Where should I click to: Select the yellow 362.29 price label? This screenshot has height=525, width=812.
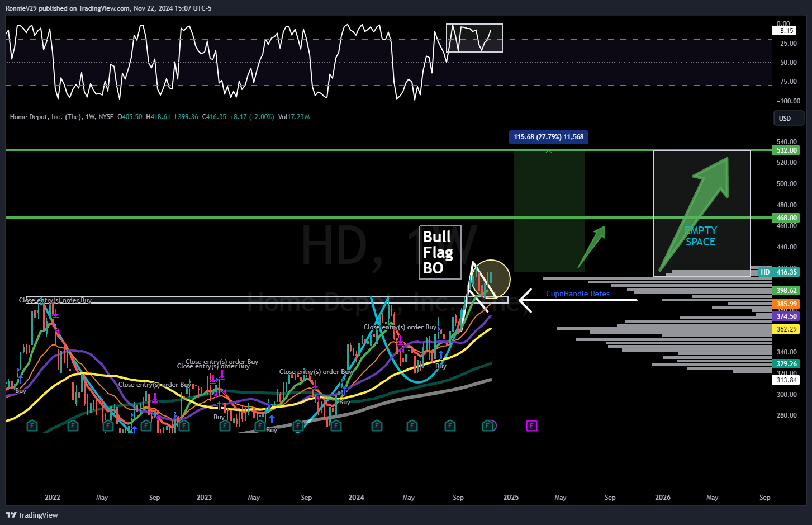(x=786, y=329)
